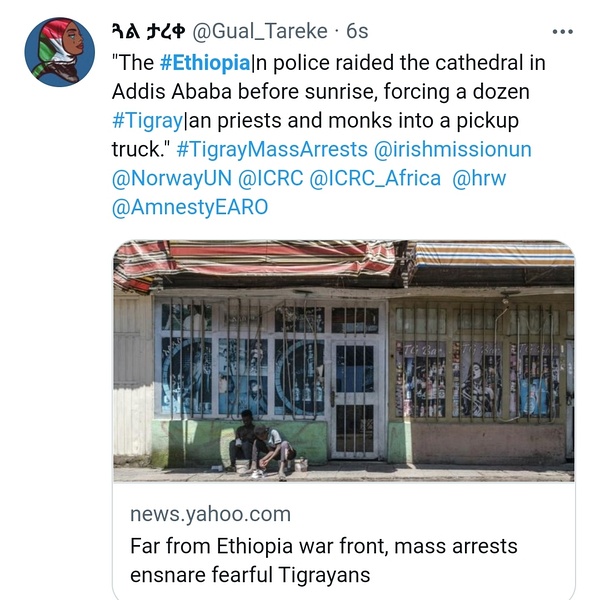Click the two people sitting in photo
The width and height of the screenshot is (600, 600).
tap(260, 445)
